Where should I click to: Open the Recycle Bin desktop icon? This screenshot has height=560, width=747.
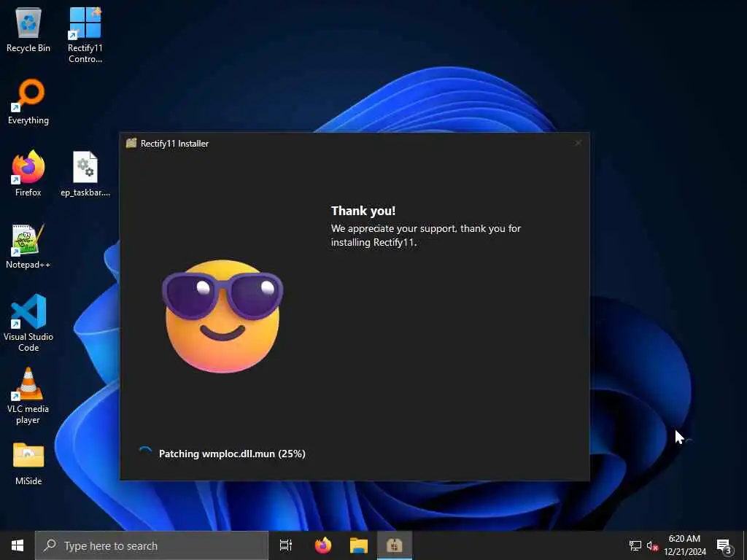28,29
